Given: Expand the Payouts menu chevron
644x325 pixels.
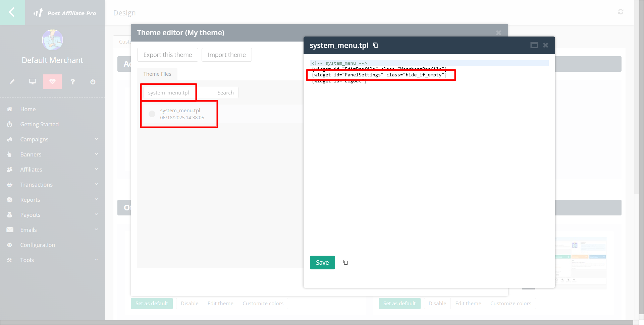Looking at the screenshot, I should click(97, 214).
